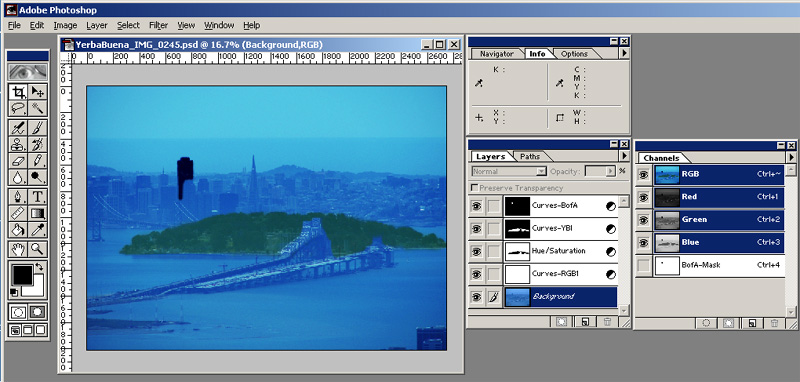Switch to full screen mode

(x=41, y=330)
